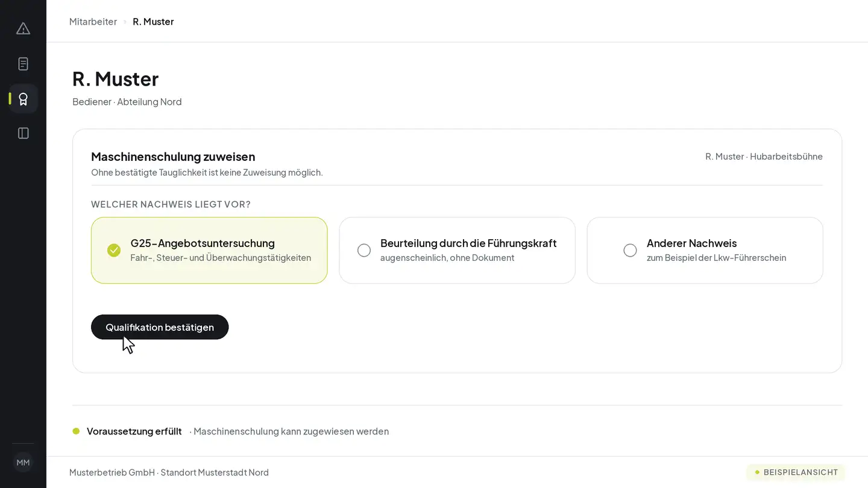Click 'Voraussetzung erfüllt' status text
The image size is (868, 488).
click(134, 431)
